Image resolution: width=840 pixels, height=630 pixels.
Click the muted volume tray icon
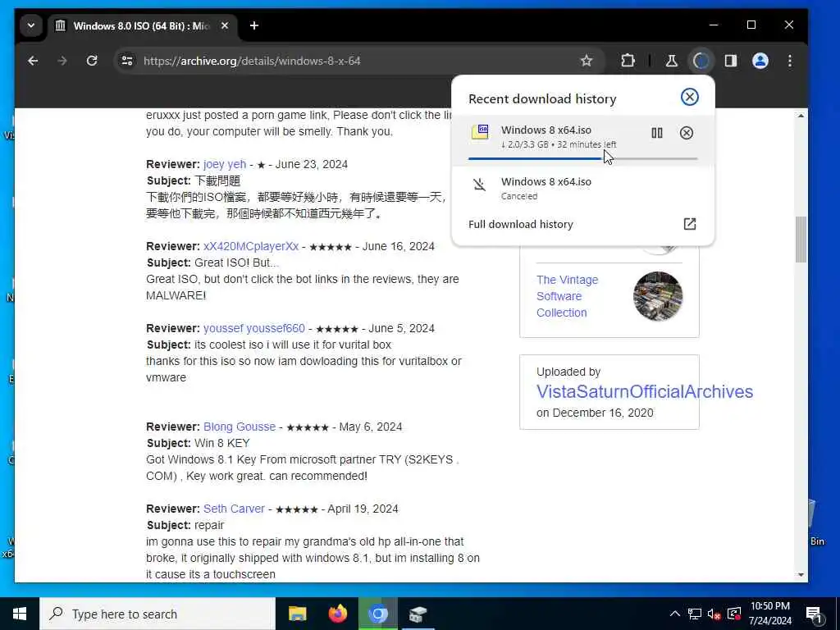coord(714,614)
